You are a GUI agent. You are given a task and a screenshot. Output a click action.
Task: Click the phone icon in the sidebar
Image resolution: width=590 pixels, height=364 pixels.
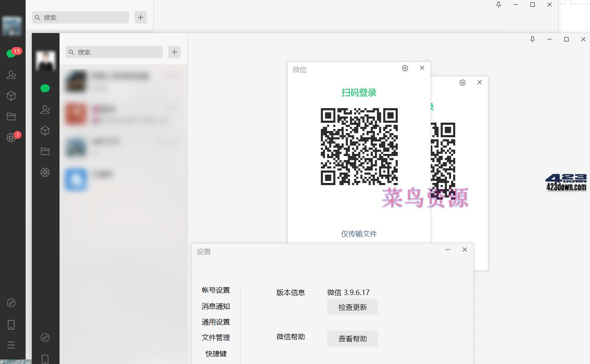click(x=11, y=324)
